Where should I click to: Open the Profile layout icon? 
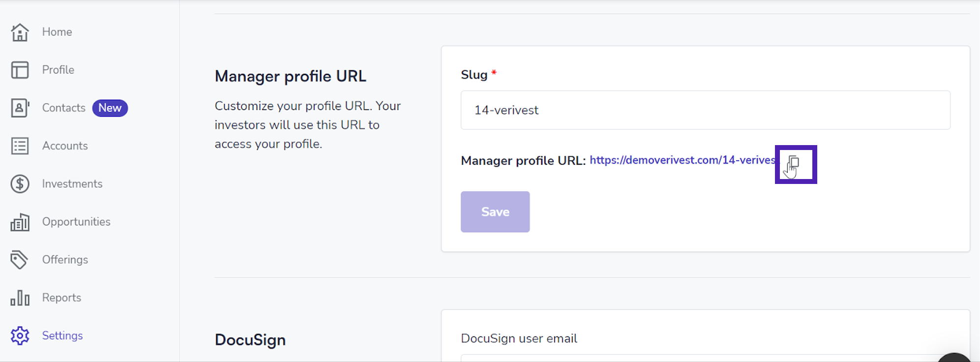pos(20,70)
